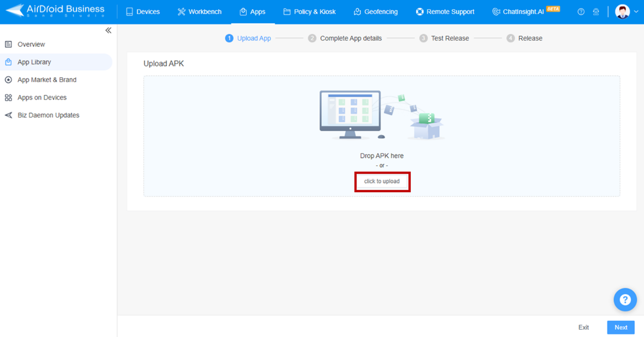644x337 pixels.
Task: Open Apps on Devices from sidebar
Action: pyautogui.click(x=42, y=97)
